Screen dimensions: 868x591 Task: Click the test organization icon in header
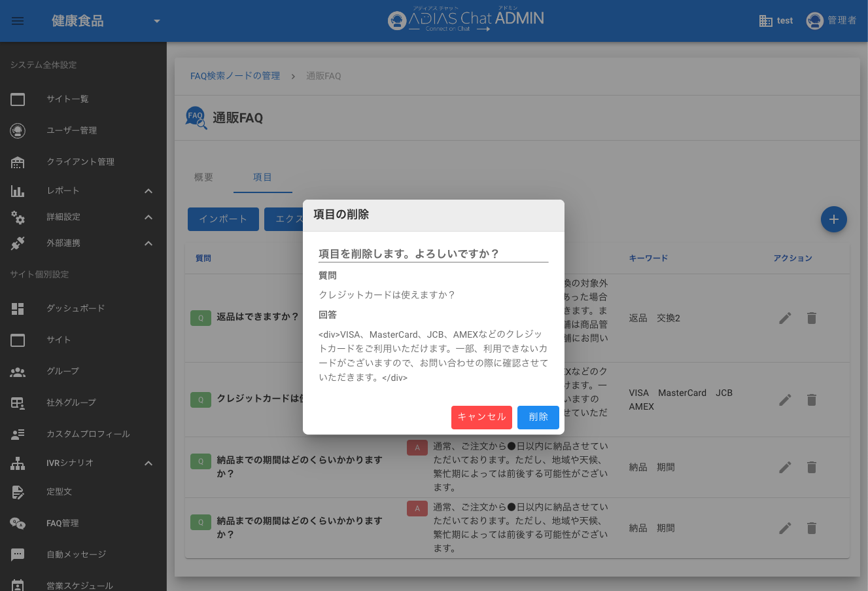click(x=766, y=21)
